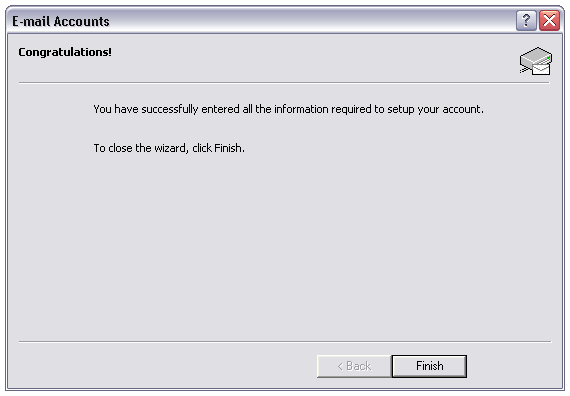Click the E-mail Accounts title bar text
The height and width of the screenshot is (396, 570).
(61, 21)
